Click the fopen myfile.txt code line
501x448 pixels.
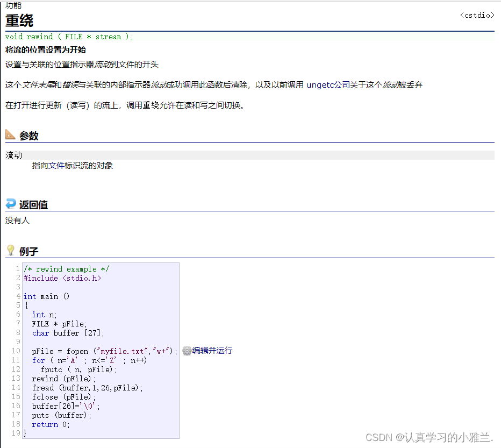tap(100, 351)
